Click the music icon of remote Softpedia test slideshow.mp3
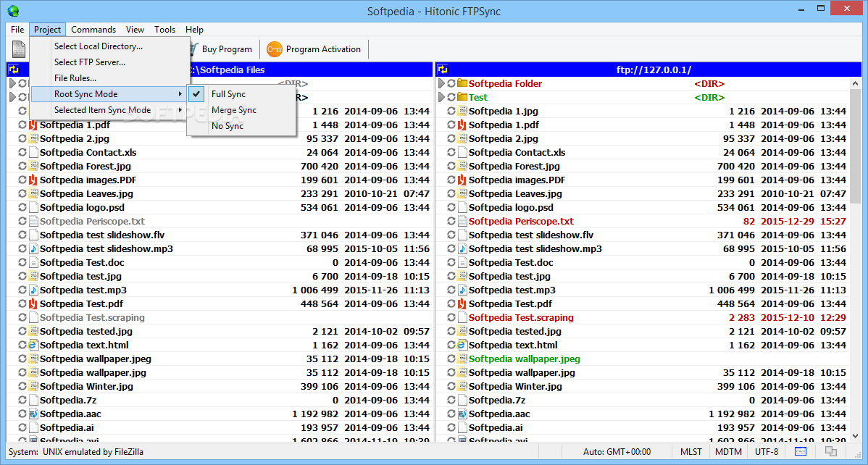Image resolution: width=868 pixels, height=465 pixels. coord(462,249)
